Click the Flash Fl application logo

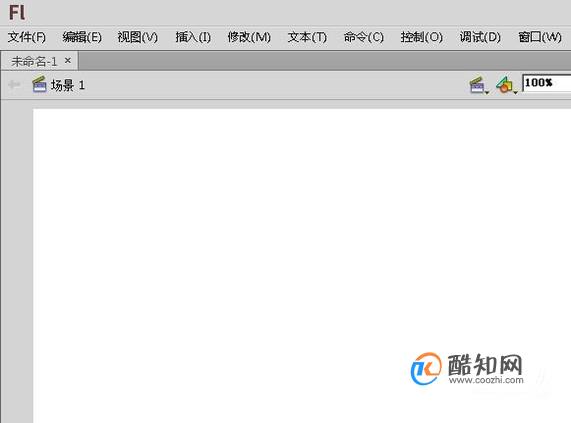point(17,12)
